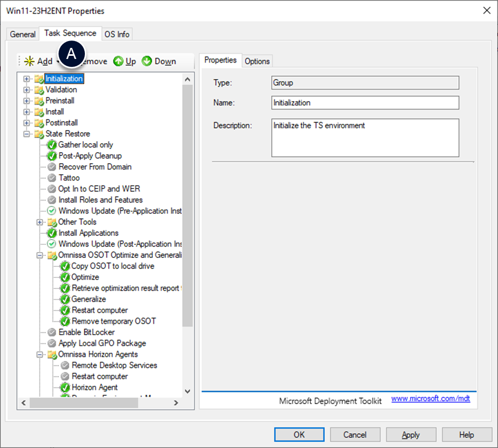Click into the Description text box
This screenshot has width=498, height=448.
click(x=365, y=138)
